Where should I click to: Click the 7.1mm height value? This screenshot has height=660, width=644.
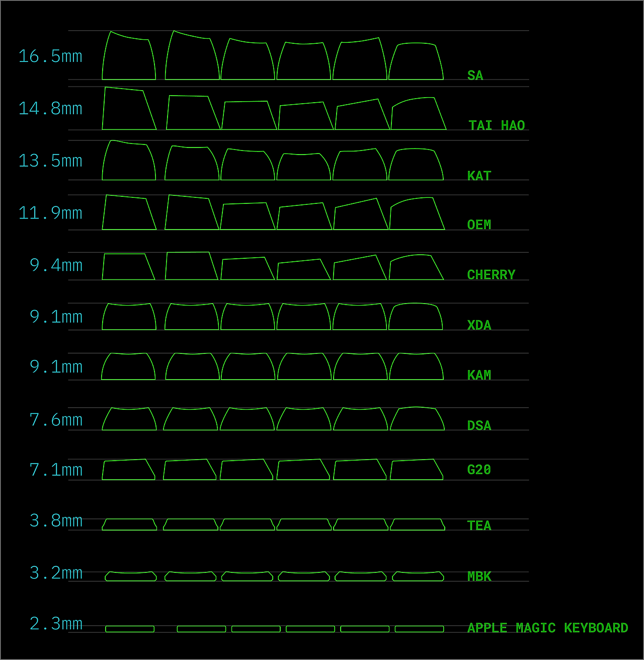[x=56, y=470]
